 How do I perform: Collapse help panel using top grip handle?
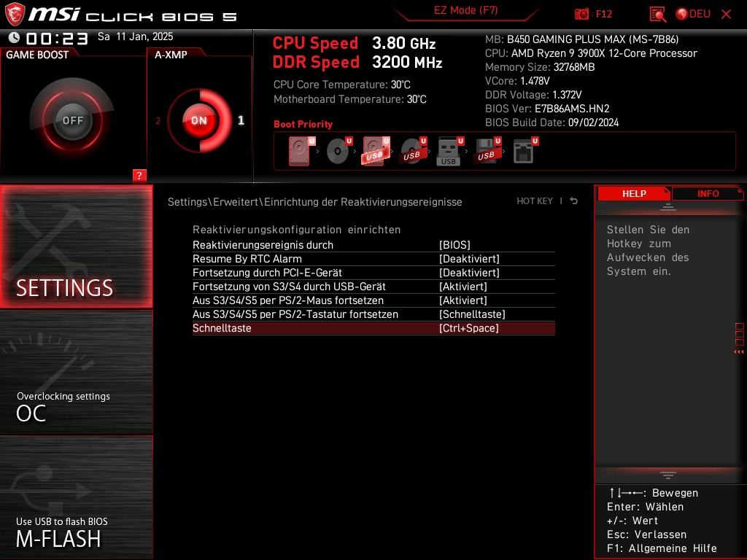[668, 207]
